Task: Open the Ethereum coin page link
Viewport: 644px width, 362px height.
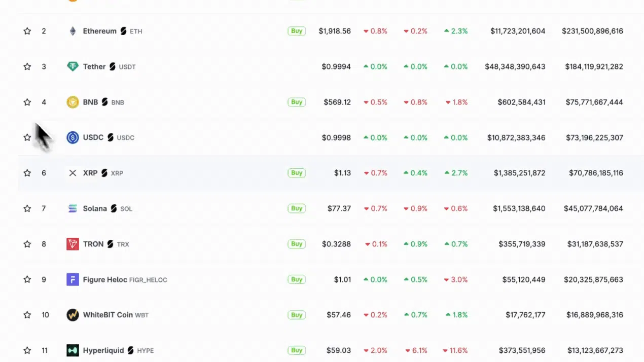Action: tap(99, 31)
